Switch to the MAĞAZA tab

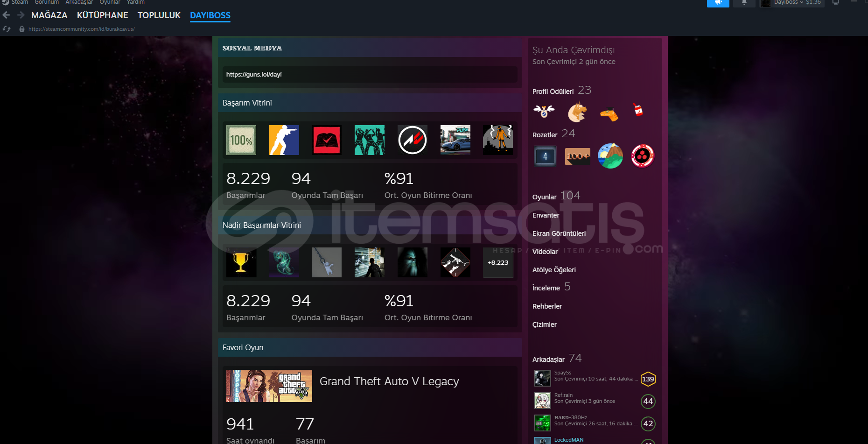coord(49,15)
